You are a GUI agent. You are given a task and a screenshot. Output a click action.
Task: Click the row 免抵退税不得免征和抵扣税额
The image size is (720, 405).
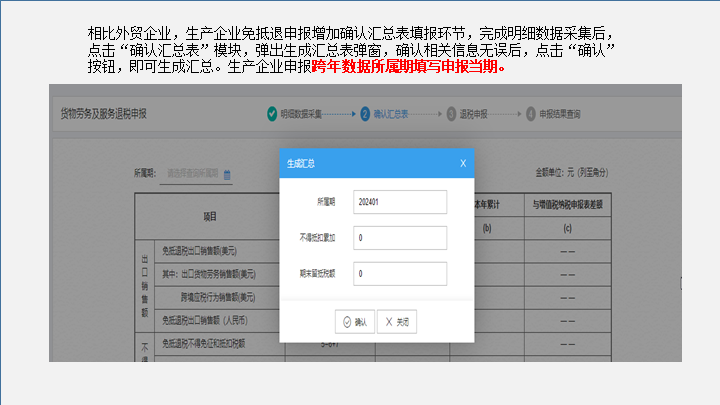pos(203,343)
